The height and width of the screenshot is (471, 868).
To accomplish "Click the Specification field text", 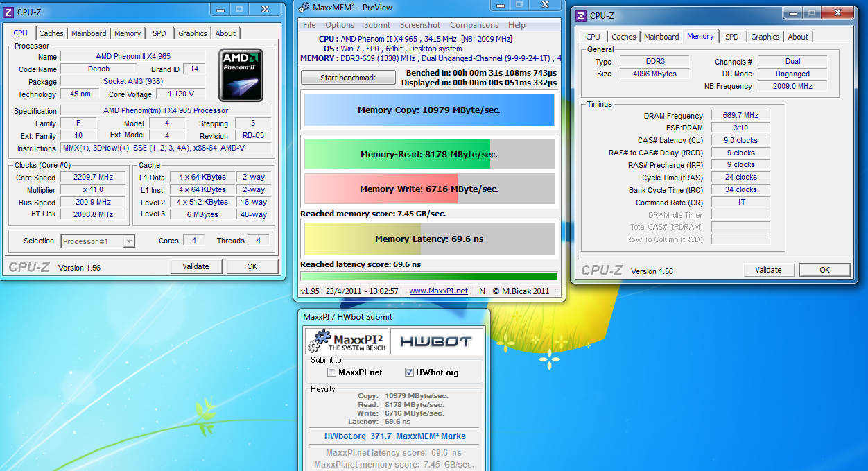I will 166,111.
